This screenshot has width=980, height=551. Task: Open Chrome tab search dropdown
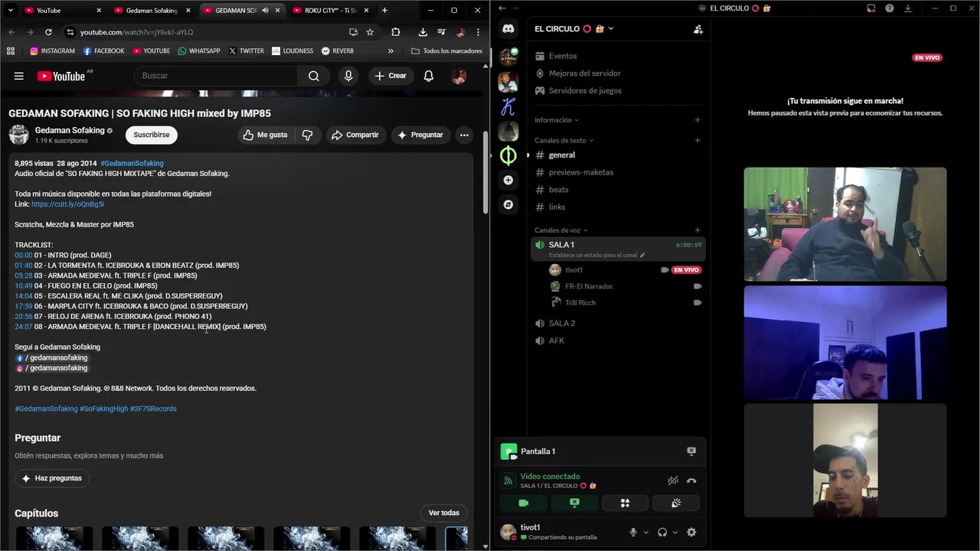[11, 11]
